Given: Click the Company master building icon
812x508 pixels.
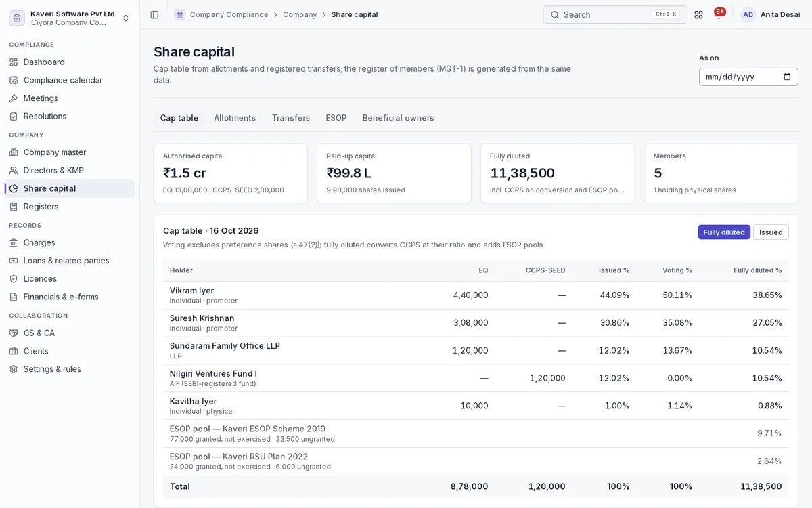Looking at the screenshot, I should [x=14, y=152].
